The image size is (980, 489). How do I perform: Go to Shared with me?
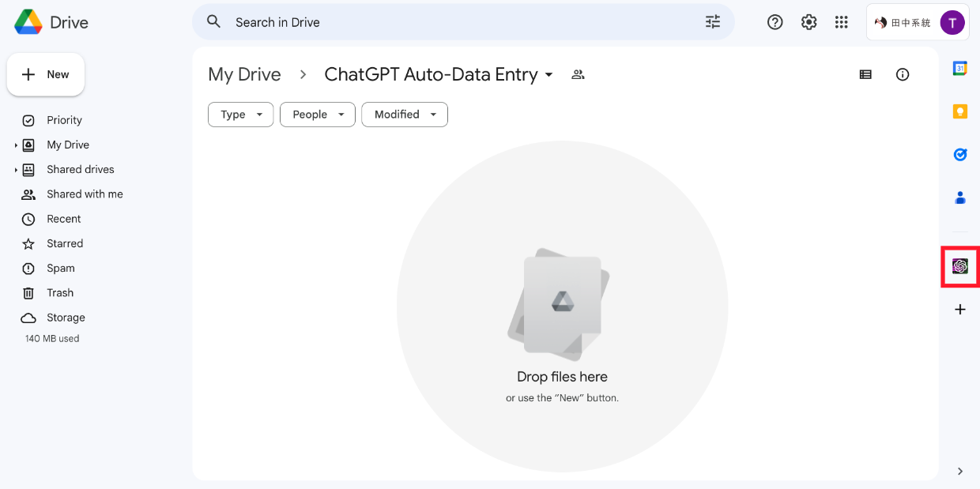point(85,194)
